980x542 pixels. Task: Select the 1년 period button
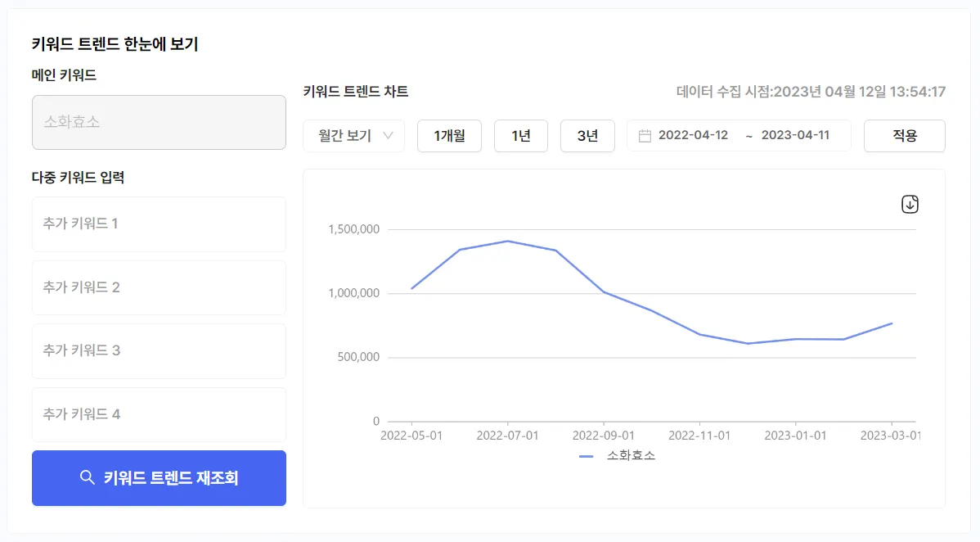pos(521,136)
